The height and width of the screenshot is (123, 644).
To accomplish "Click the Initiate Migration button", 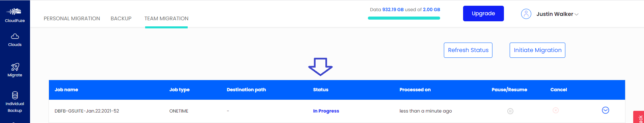I will click(x=537, y=50).
